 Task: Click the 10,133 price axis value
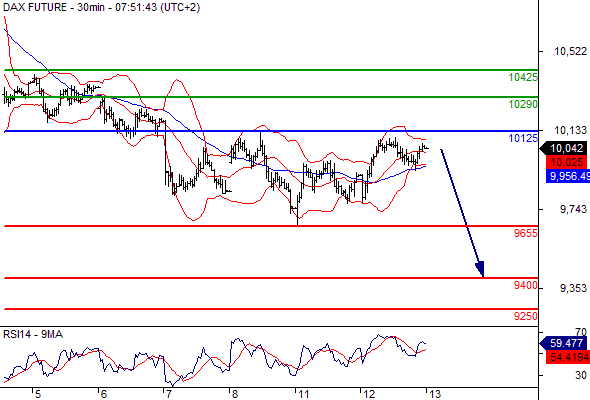point(570,131)
